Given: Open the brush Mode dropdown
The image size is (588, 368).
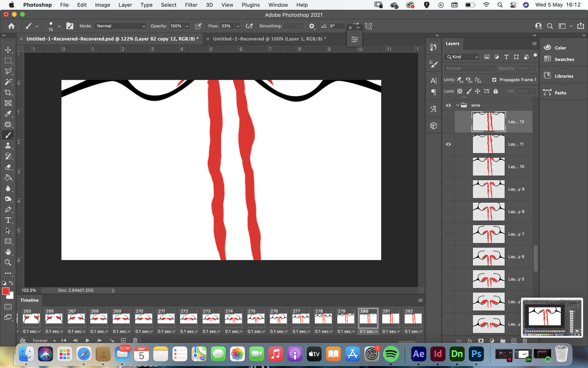Looking at the screenshot, I should [120, 26].
